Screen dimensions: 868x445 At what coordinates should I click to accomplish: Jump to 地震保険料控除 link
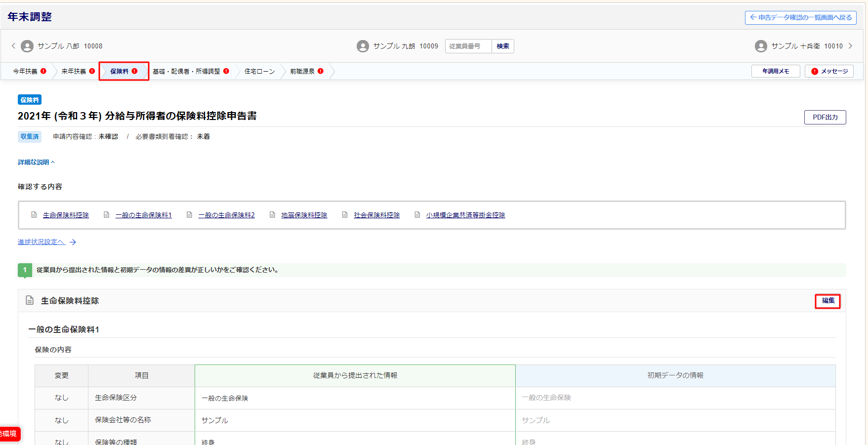point(304,215)
